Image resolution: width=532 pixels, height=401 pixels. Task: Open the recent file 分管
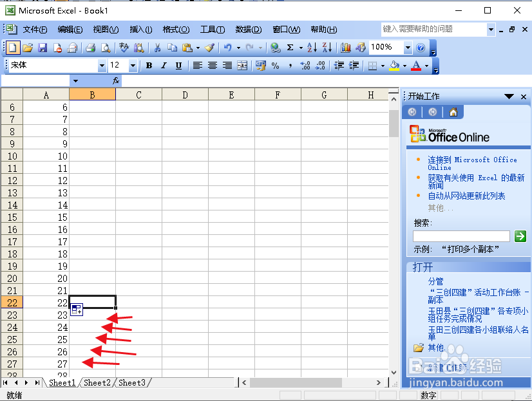pos(435,281)
